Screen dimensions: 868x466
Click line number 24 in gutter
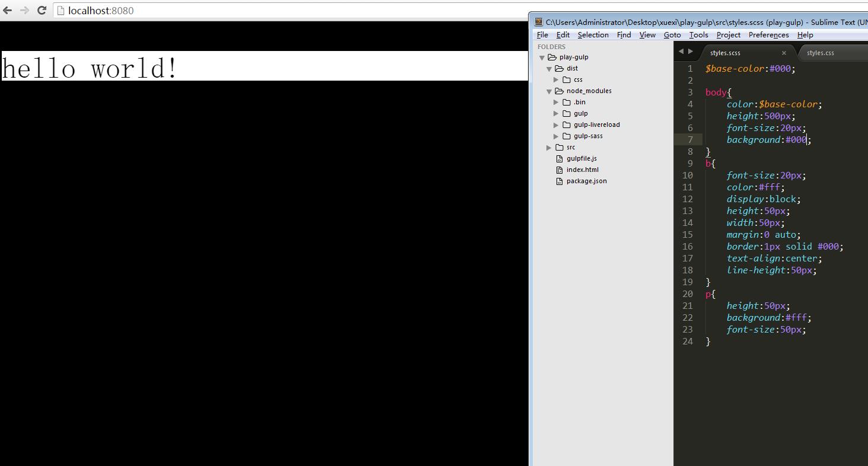[x=688, y=341]
